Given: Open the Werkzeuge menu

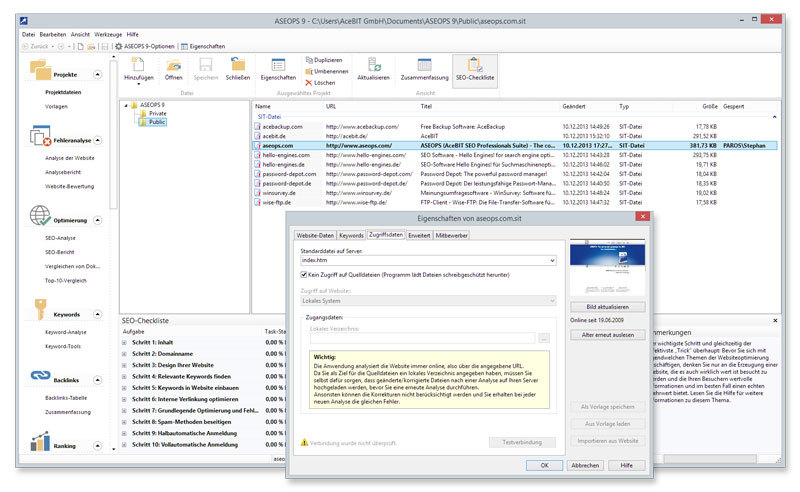Looking at the screenshot, I should pos(108,35).
